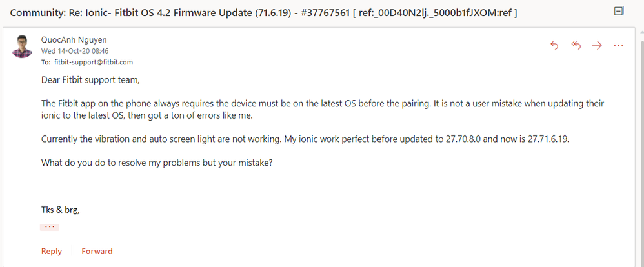Click the reply arrow icon in the header
644x267 pixels.
(x=554, y=45)
